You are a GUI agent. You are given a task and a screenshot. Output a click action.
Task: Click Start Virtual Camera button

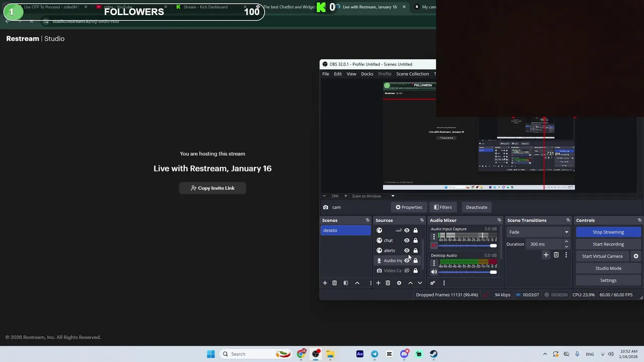tap(602, 256)
